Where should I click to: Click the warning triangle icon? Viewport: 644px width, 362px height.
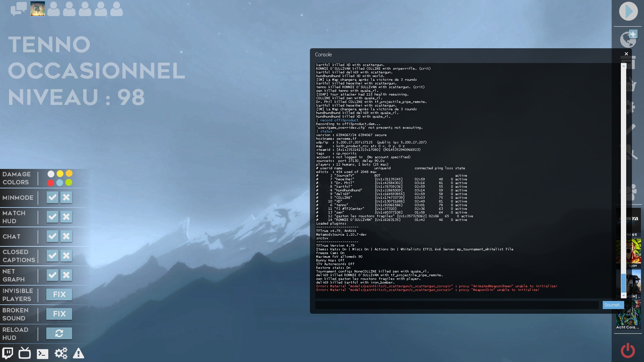78,353
